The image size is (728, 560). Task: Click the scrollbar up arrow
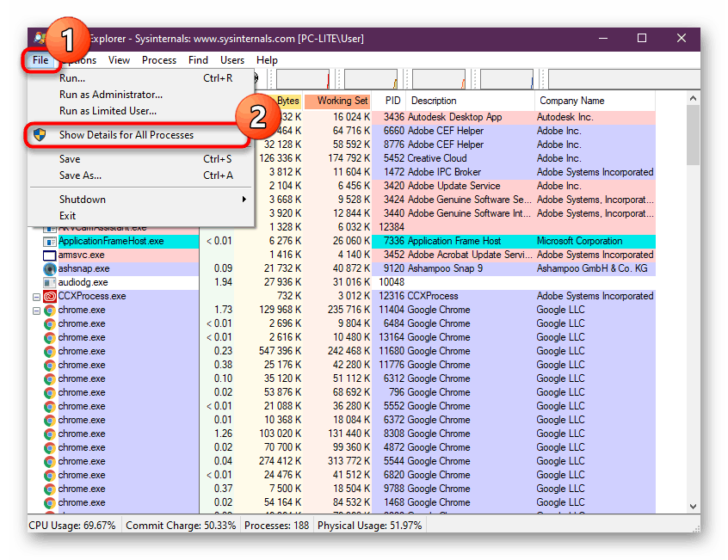tap(693, 98)
